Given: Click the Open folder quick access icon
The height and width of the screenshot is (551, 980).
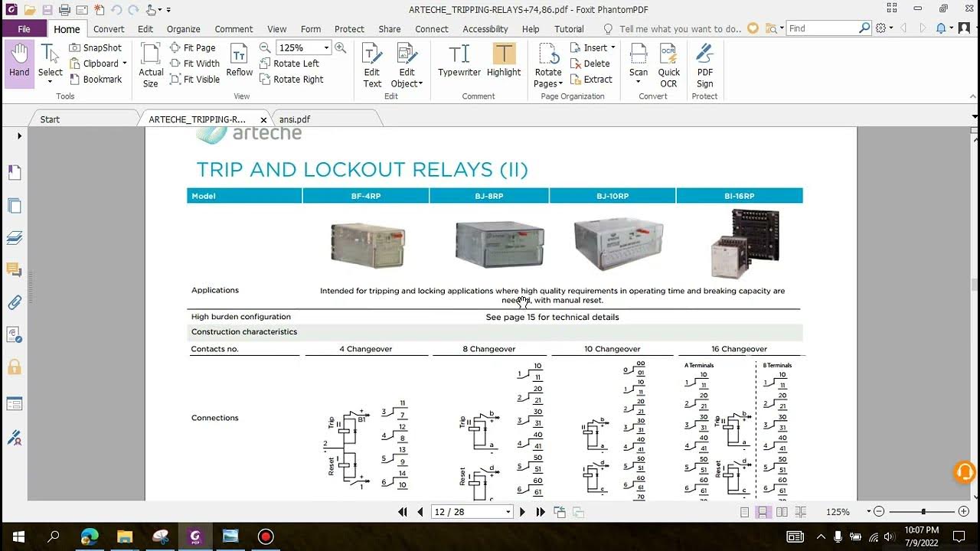Looking at the screenshot, I should click(29, 10).
